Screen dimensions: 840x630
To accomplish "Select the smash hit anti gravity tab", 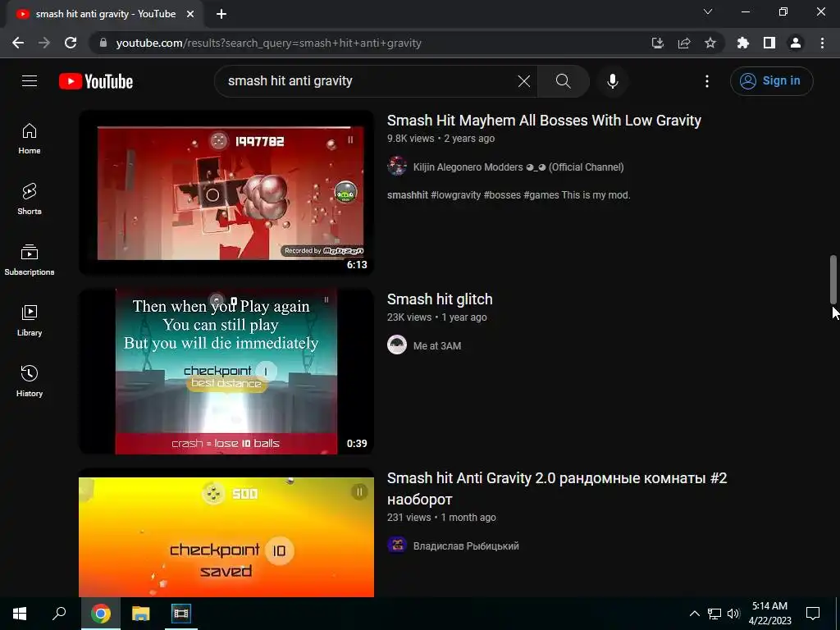I will click(104, 14).
